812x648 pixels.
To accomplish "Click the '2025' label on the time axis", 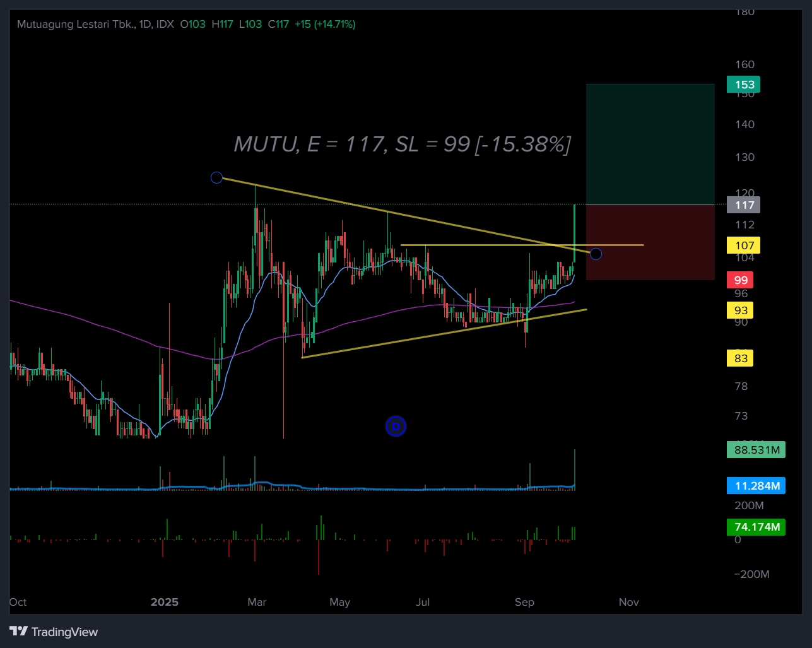I will [x=165, y=602].
